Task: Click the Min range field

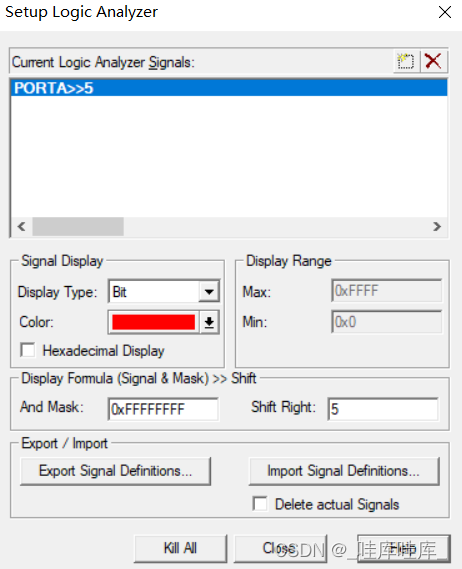Action: point(387,322)
